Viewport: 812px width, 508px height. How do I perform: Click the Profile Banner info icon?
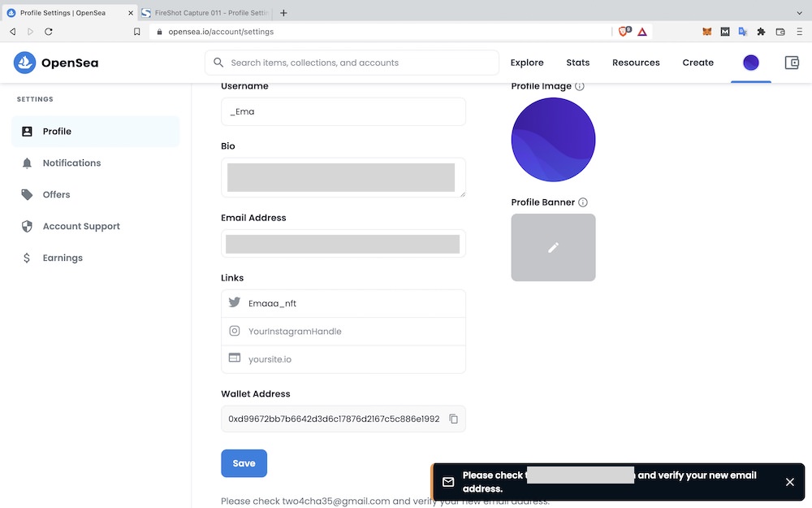tap(583, 202)
